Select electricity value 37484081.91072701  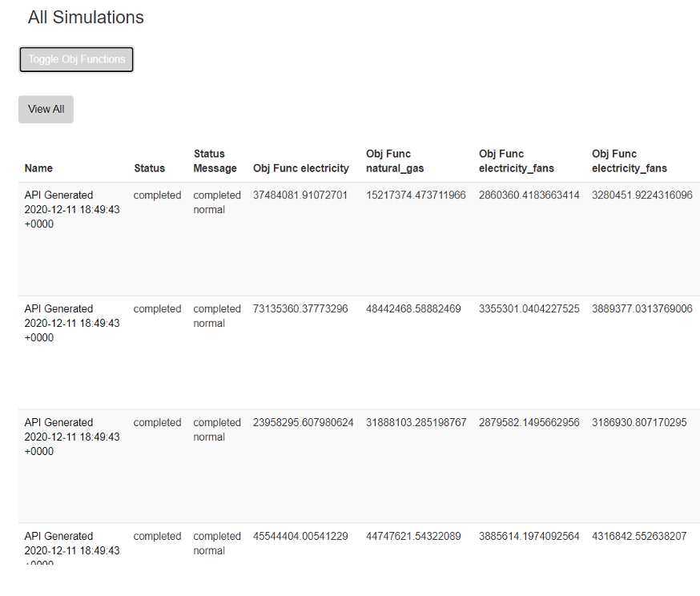pos(300,195)
